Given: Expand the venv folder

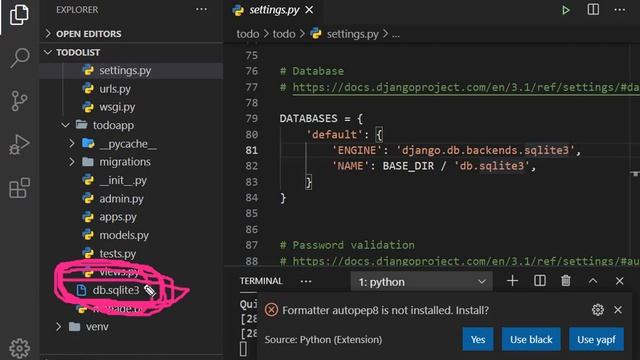Looking at the screenshot, I should click(97, 327).
